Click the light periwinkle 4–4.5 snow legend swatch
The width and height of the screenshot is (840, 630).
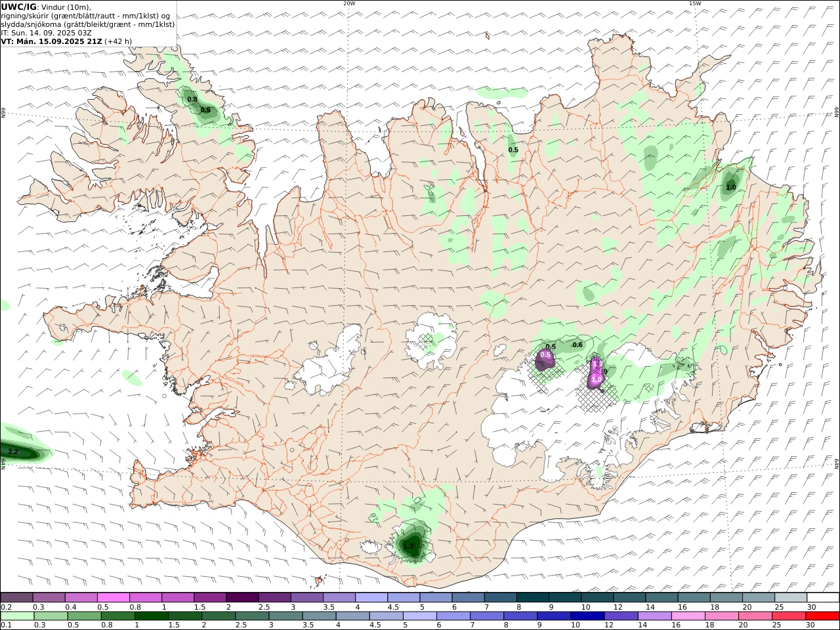370,598
